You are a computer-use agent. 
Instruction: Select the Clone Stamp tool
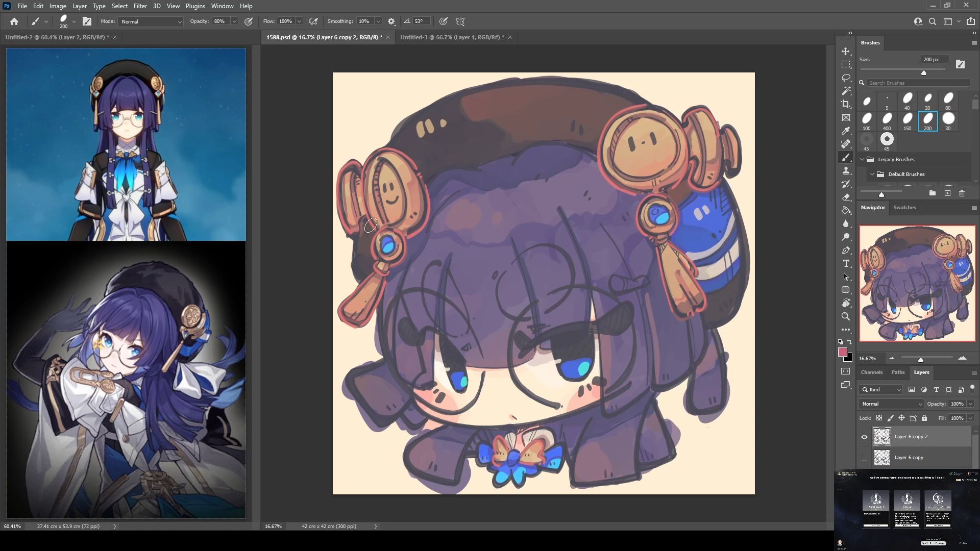846,171
